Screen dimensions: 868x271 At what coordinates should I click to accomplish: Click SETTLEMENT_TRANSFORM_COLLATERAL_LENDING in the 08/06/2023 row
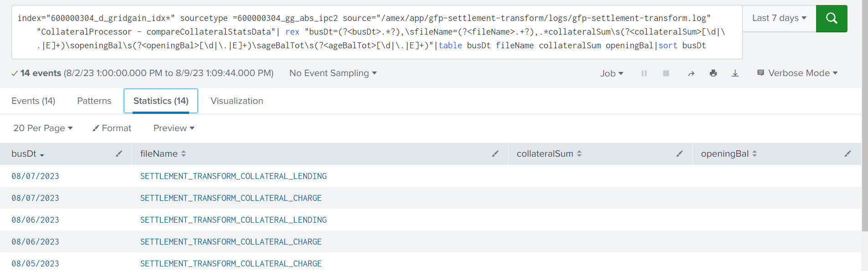(233, 220)
